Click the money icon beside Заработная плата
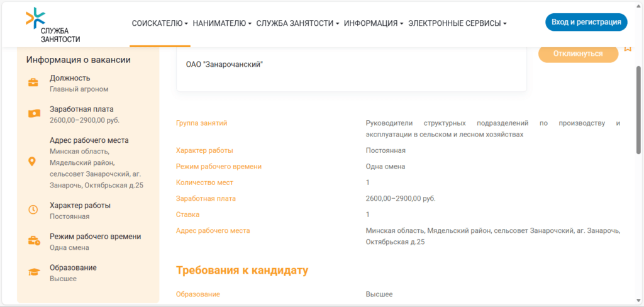The width and height of the screenshot is (644, 307). 33,114
